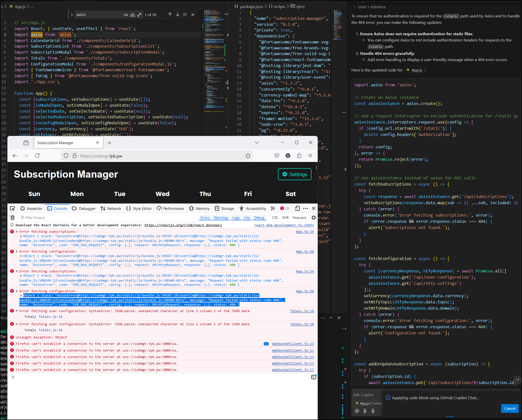Go back in Firefox
522x420 pixels.
point(15,156)
